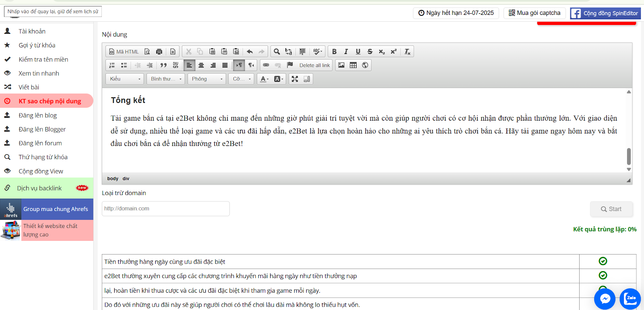
Task: Open Gợi ý từ khóa in sidebar
Action: tap(37, 45)
